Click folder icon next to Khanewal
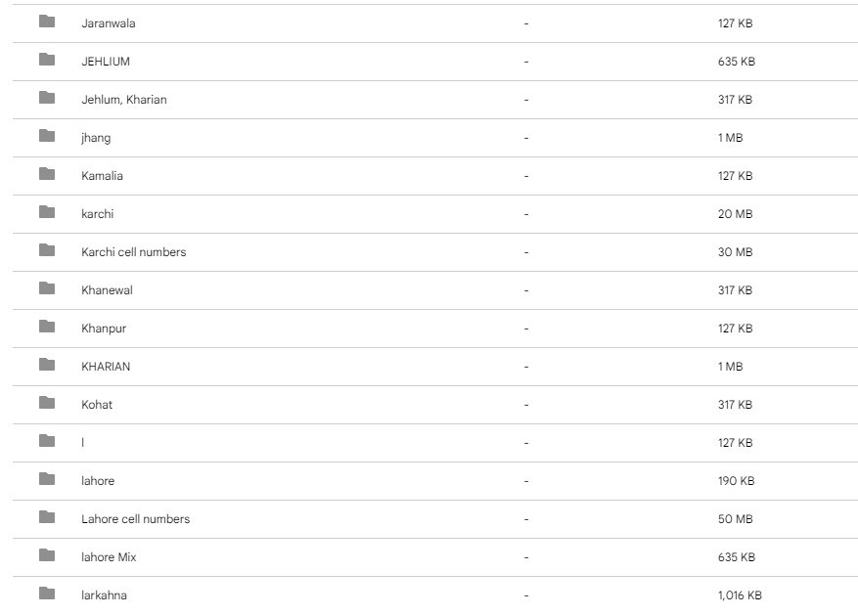Image resolution: width=858 pixels, height=616 pixels. point(47,288)
